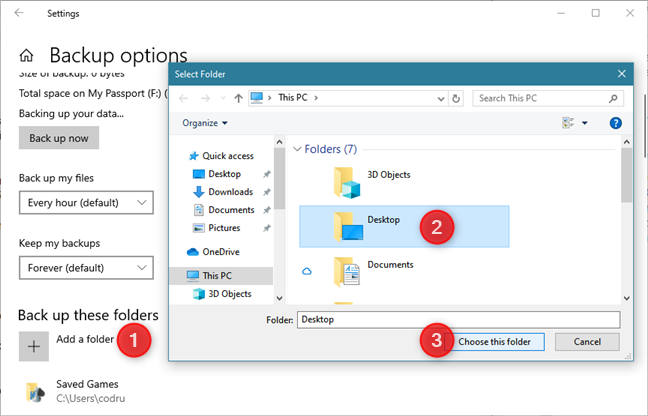Open the Documents folder in file list
The width and height of the screenshot is (648, 416).
pos(388,265)
